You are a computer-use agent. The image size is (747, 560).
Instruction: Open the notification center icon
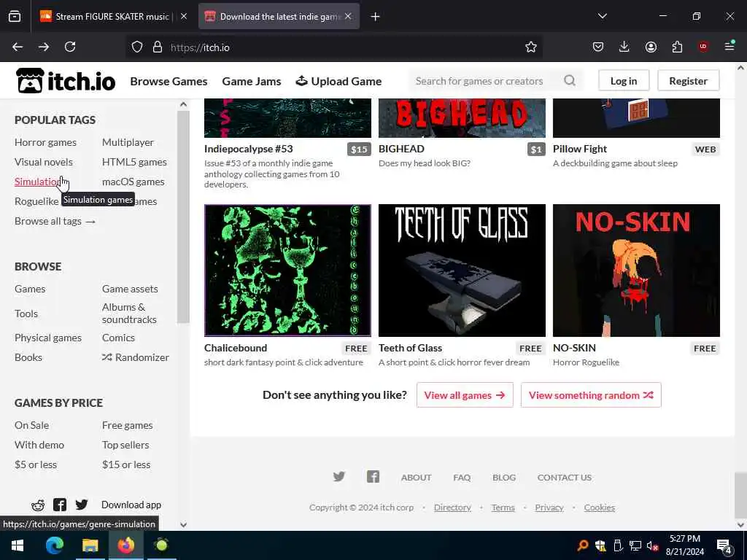click(x=724, y=547)
